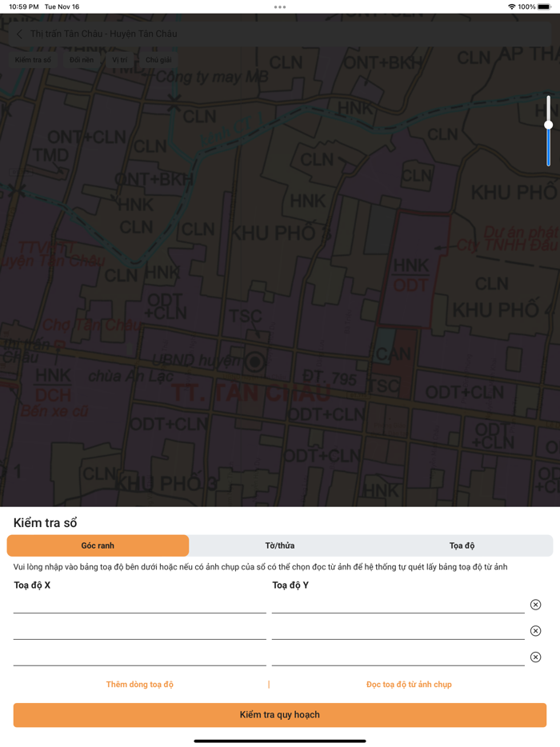Tap the Thị trấn Tân Châu - Huyện Tân Châu title
Image resolution: width=560 pixels, height=747 pixels.
(x=104, y=34)
